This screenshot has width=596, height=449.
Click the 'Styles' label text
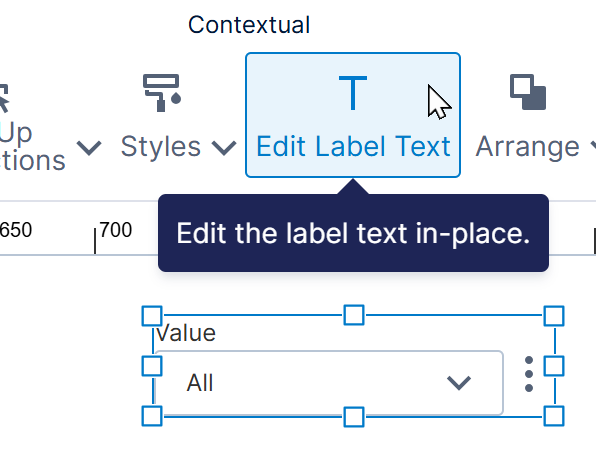[160, 147]
